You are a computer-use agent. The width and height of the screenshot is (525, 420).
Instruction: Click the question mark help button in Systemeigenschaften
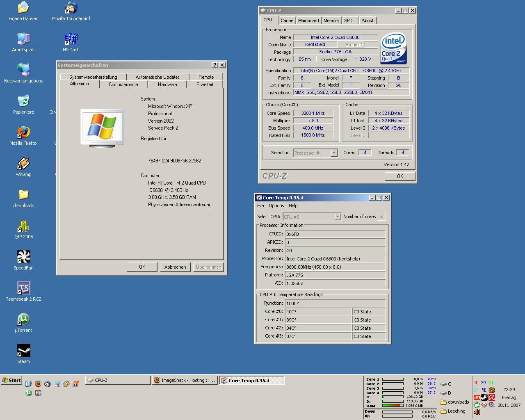click(215, 65)
